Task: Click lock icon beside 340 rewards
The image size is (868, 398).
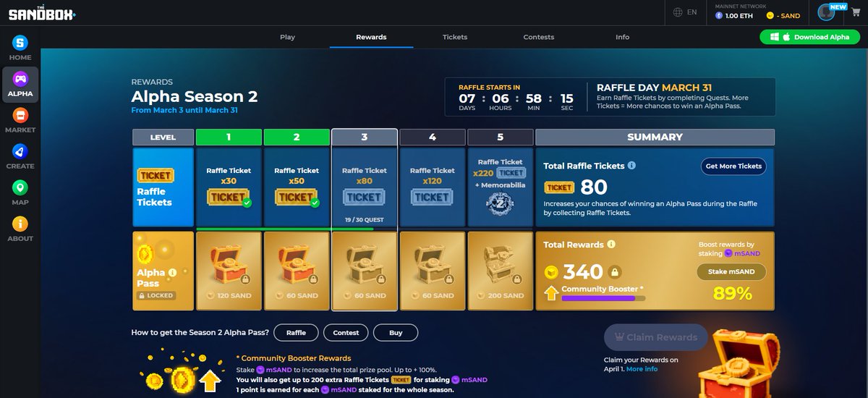Action: (614, 271)
